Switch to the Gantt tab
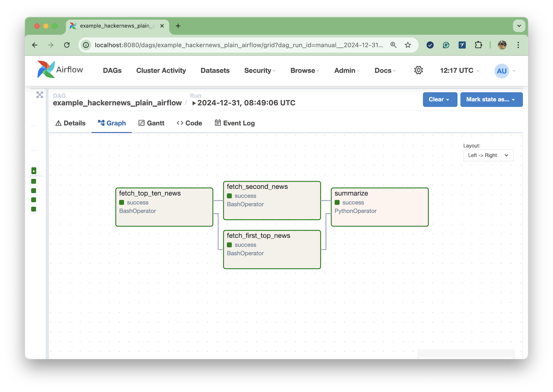This screenshot has width=553, height=392. coord(151,123)
